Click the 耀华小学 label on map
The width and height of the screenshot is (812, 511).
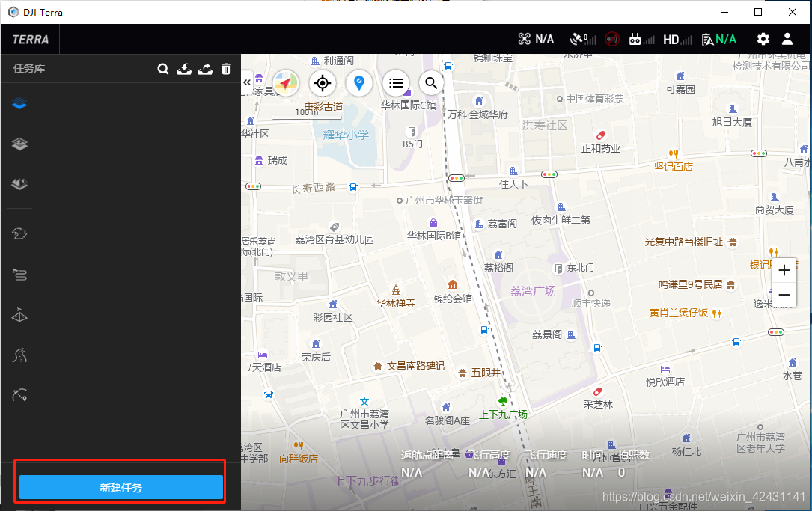(346, 135)
